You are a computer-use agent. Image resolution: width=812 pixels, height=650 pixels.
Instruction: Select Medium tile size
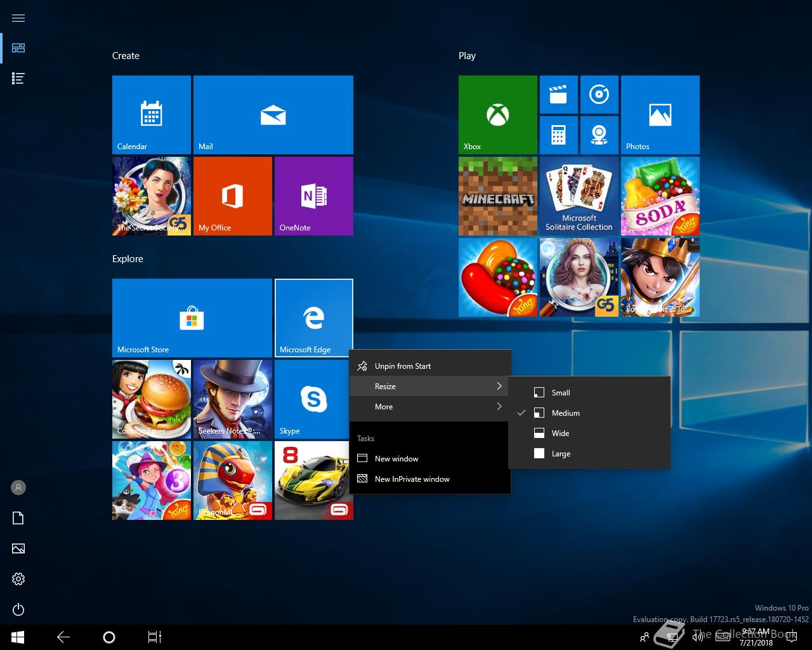[589, 413]
